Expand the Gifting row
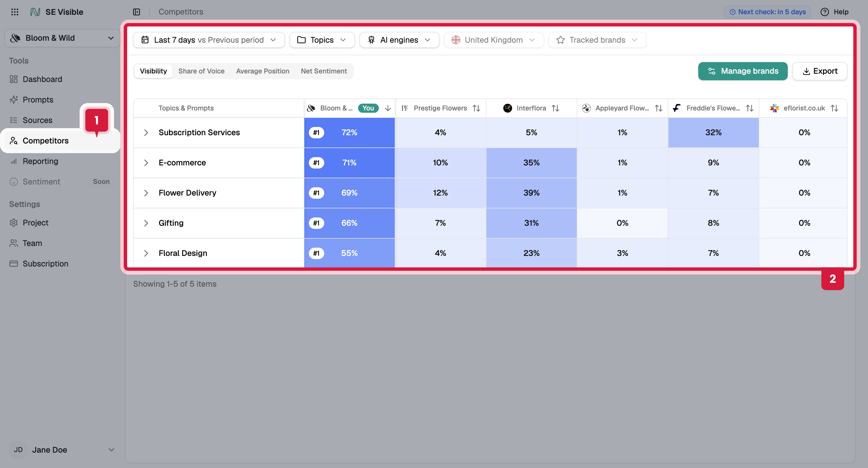The width and height of the screenshot is (868, 468). tap(146, 223)
